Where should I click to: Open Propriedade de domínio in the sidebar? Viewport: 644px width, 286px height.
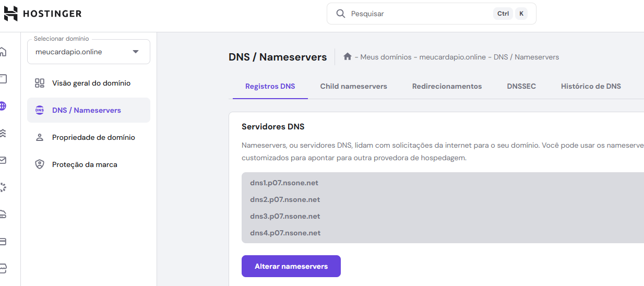pos(89,137)
